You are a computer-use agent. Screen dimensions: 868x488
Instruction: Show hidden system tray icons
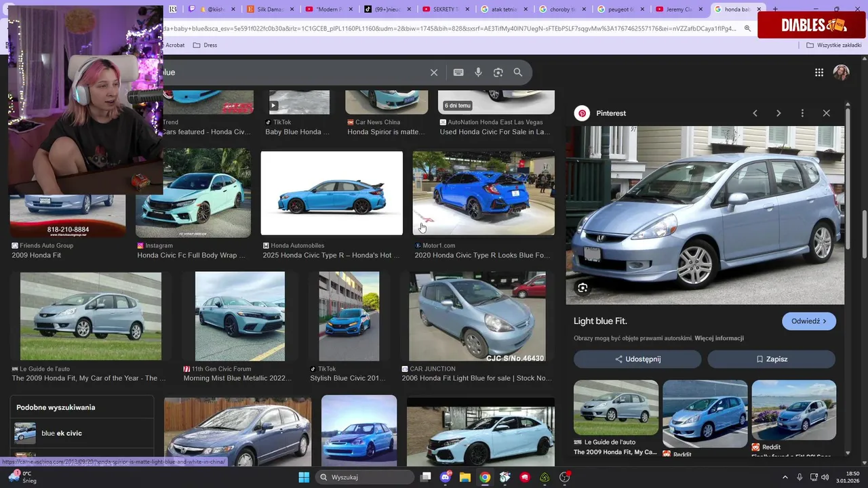[785, 477]
